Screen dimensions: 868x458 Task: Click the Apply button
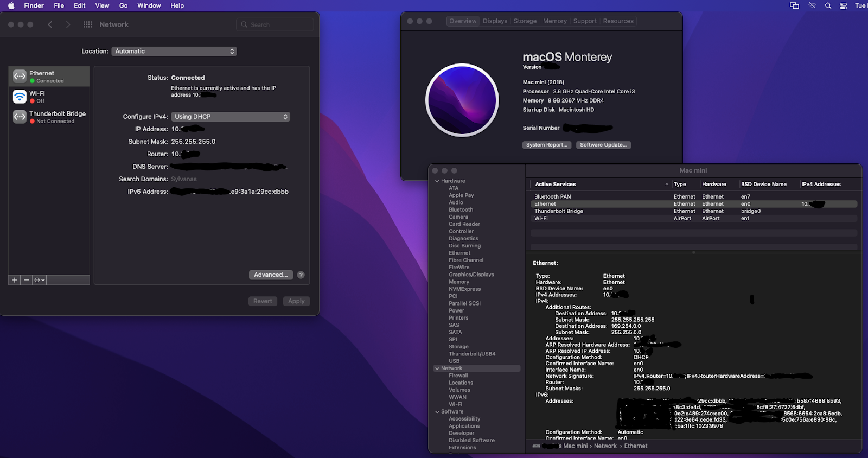tap(296, 301)
